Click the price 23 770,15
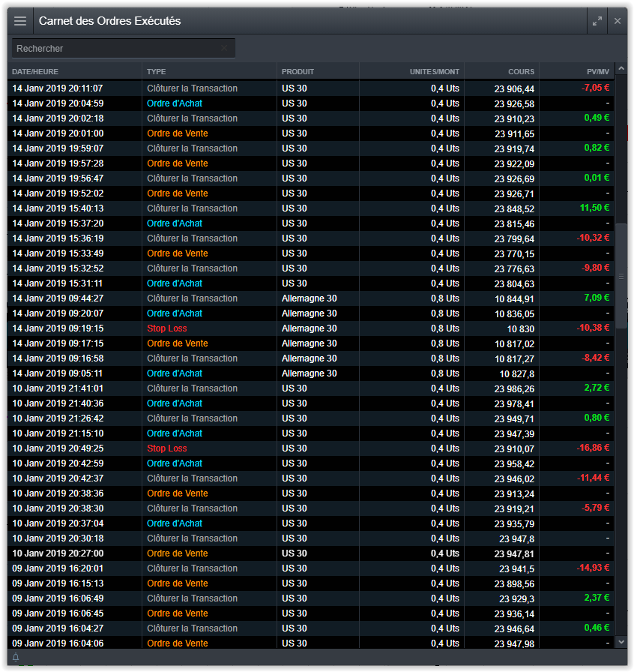This screenshot has width=634, height=672. pos(514,253)
